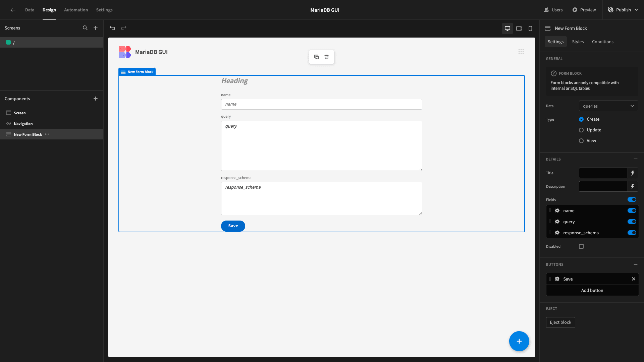Open the Data tab
The width and height of the screenshot is (644, 362).
point(30,10)
